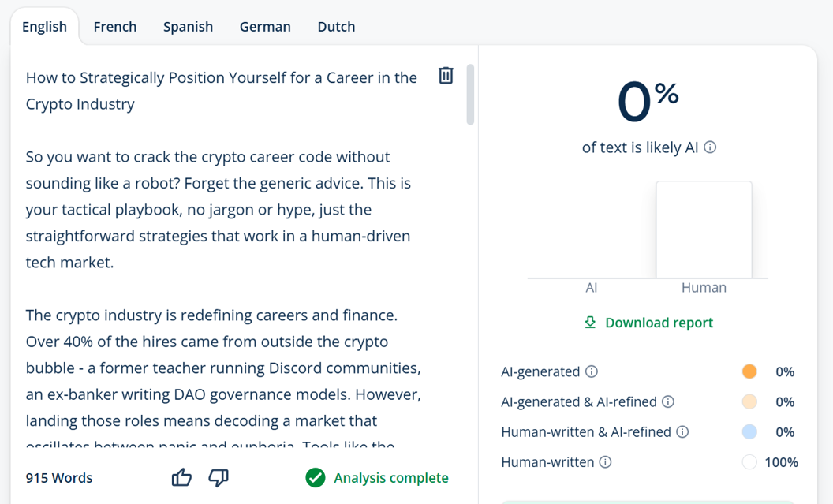
Task: Switch to the German tab
Action: (x=265, y=27)
